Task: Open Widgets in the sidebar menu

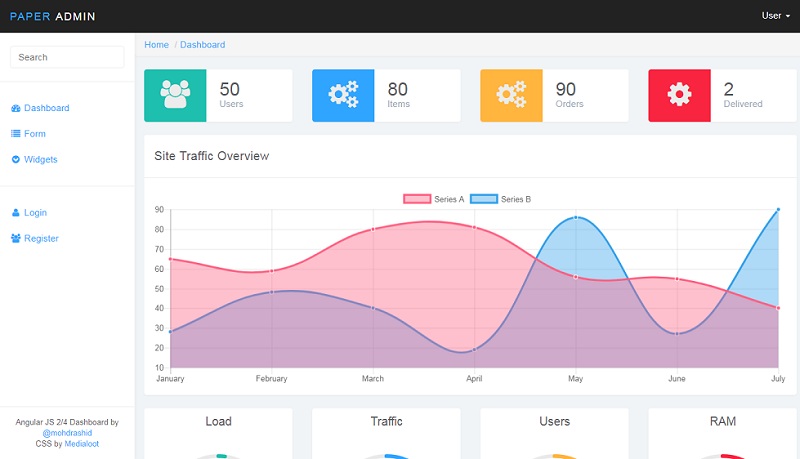Action: point(40,160)
